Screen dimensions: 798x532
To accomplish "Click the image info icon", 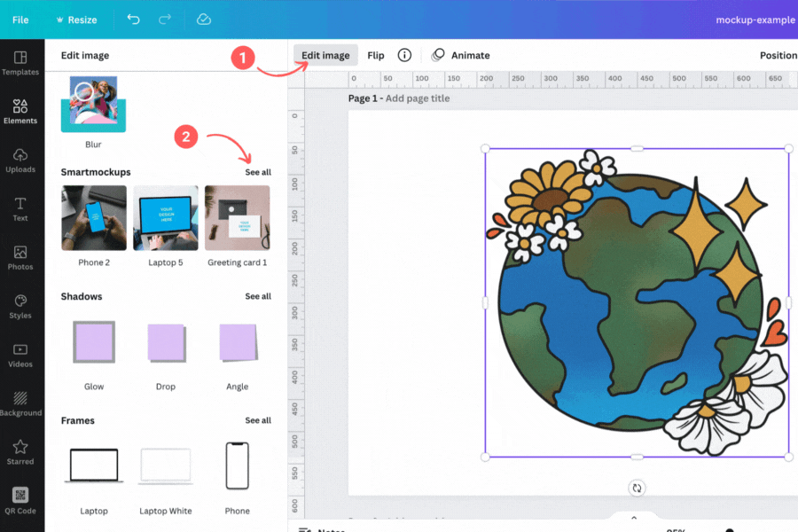I will click(404, 55).
